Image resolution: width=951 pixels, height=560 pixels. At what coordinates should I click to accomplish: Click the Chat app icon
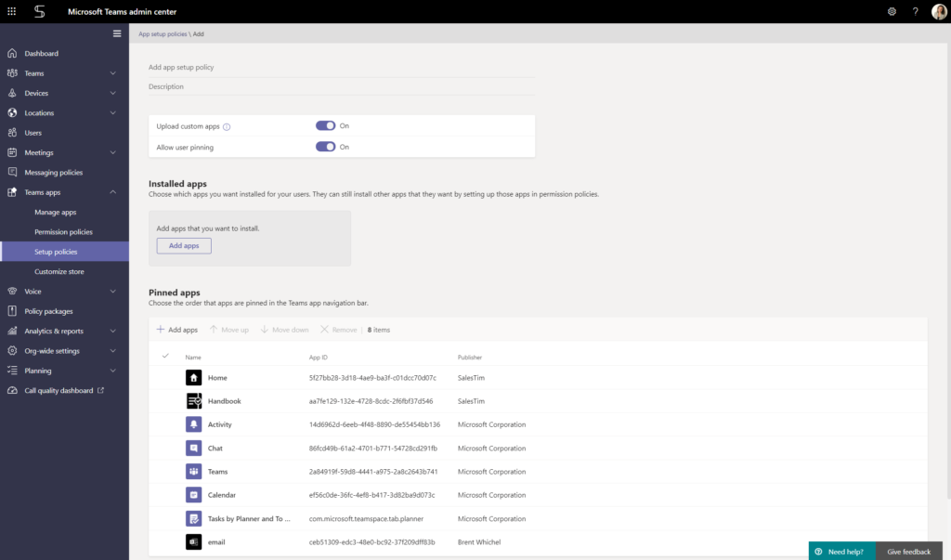[x=193, y=448]
